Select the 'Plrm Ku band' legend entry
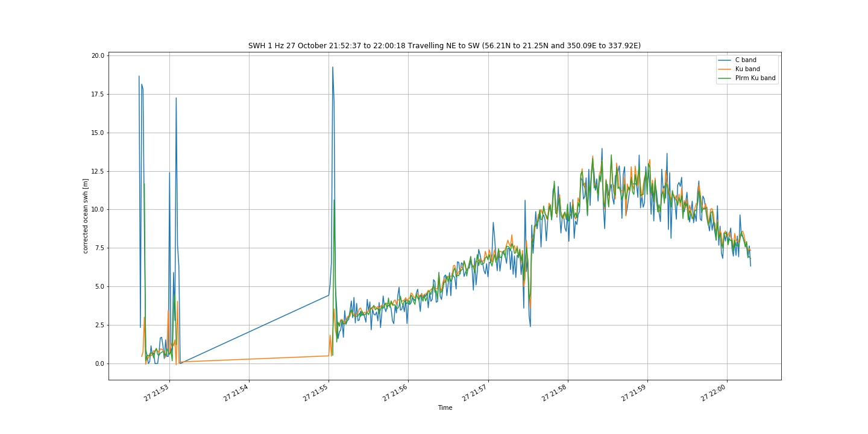The height and width of the screenshot is (434, 868). pyautogui.click(x=755, y=78)
